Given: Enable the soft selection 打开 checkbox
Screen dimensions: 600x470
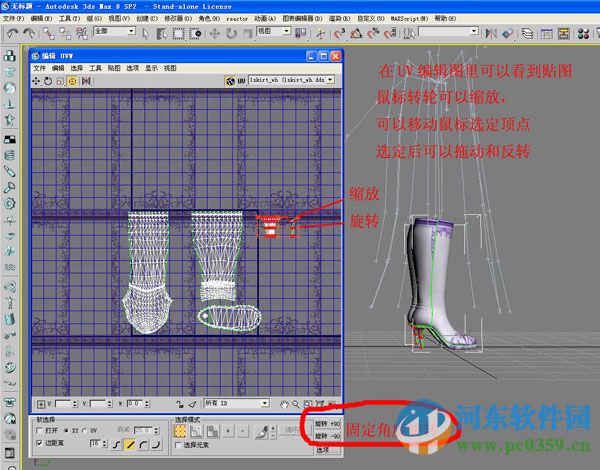Looking at the screenshot, I should click(39, 431).
